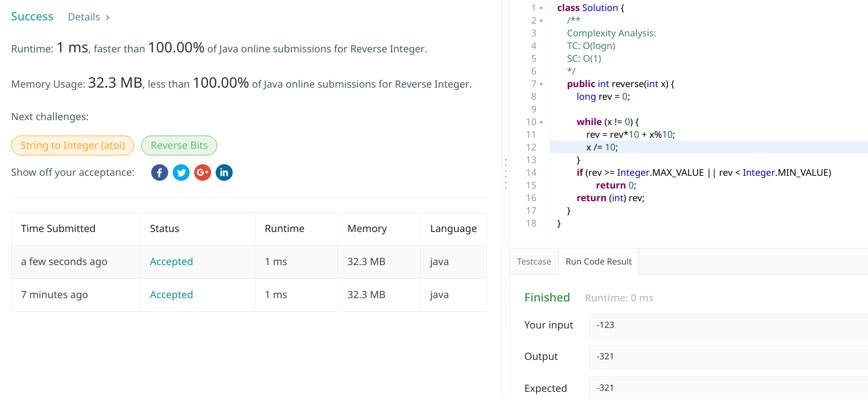
Task: Click the 'Runtime: 0 ms' text
Action: (619, 298)
